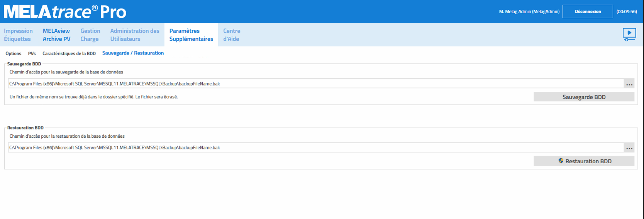The width and height of the screenshot is (644, 219).
Task: Click the 'Sauvegarde BDD' group title
Action: (x=24, y=64)
